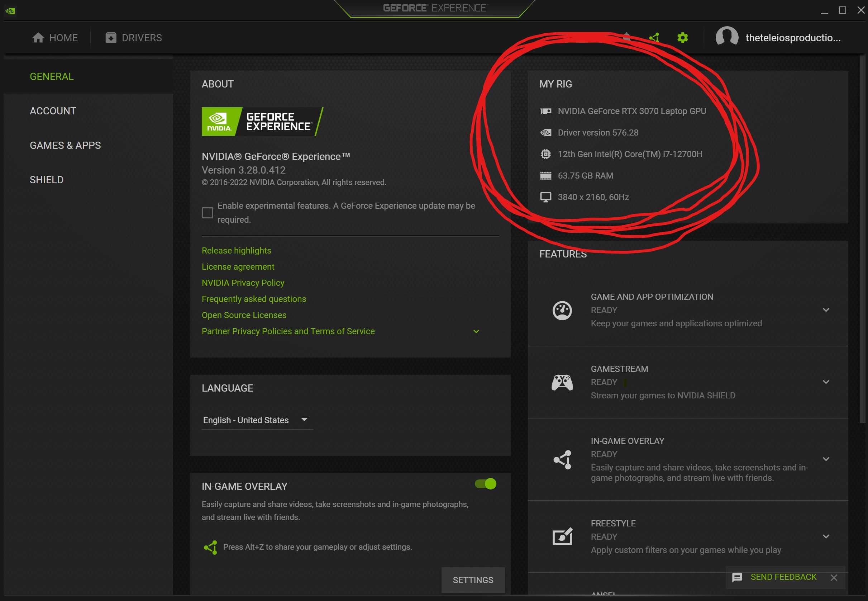
Task: Click 12th Gen Intel Core i7-12700H text
Action: pyautogui.click(x=630, y=154)
